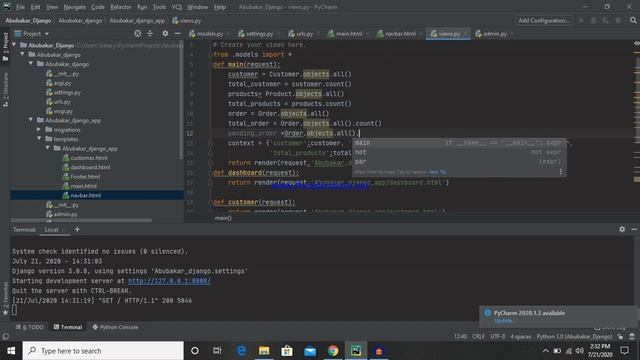This screenshot has height=360, width=640.
Task: Click the Python 3.8 interpreter status widget
Action: pos(574,336)
